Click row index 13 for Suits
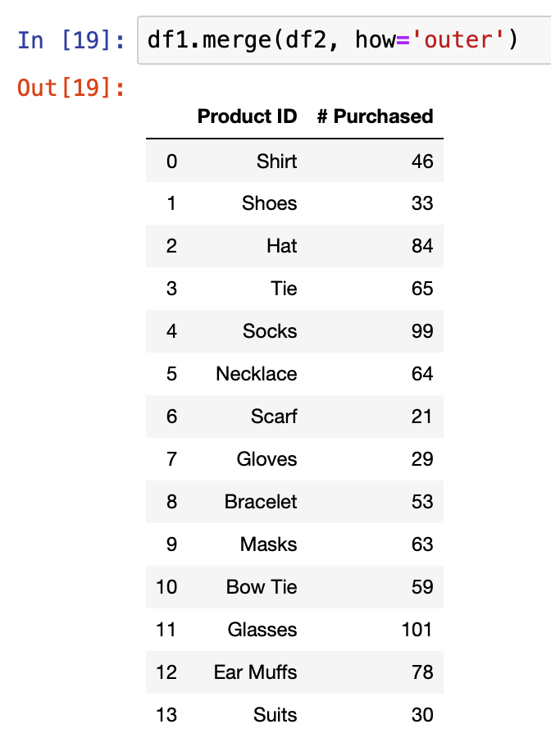 click(166, 715)
